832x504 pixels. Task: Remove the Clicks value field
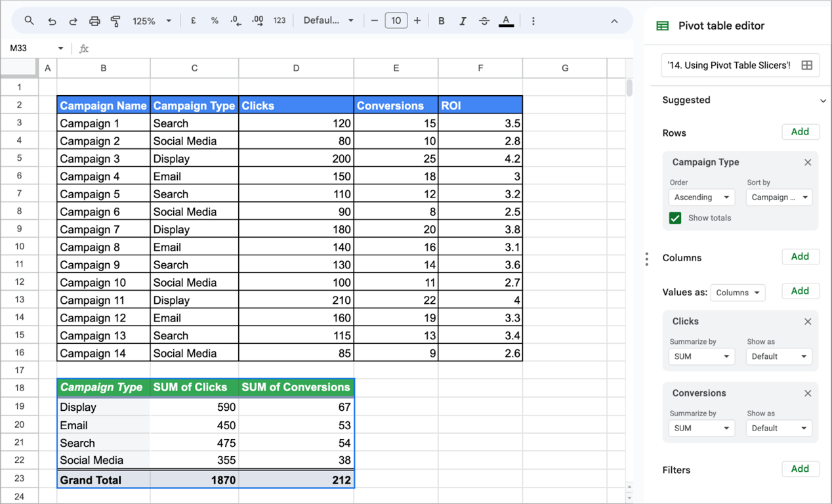(x=808, y=322)
